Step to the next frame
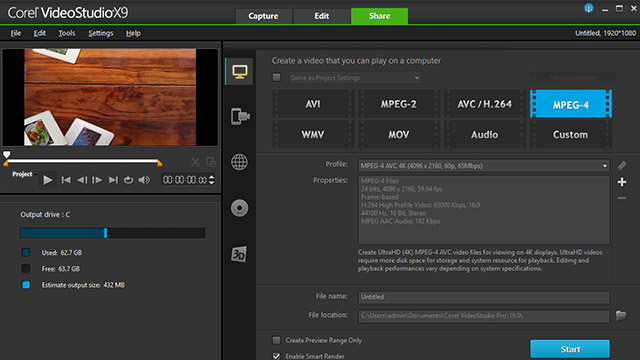Image resolution: width=640 pixels, height=360 pixels. (x=97, y=180)
